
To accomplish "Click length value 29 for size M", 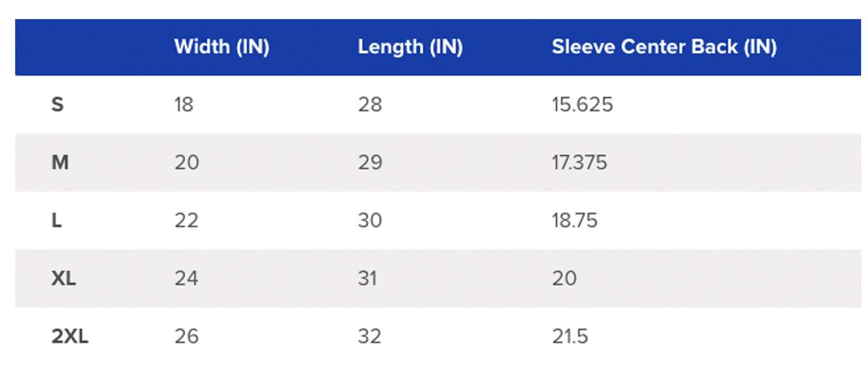I will click(x=369, y=162).
